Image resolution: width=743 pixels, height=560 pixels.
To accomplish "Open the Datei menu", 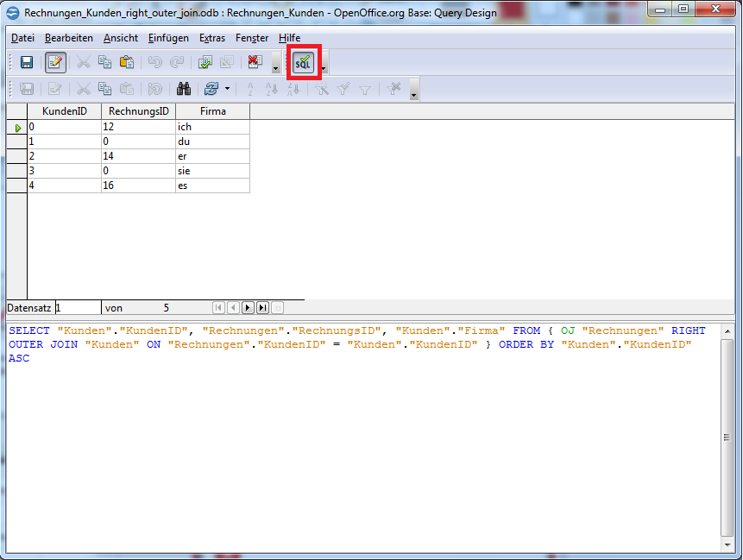I will point(22,38).
